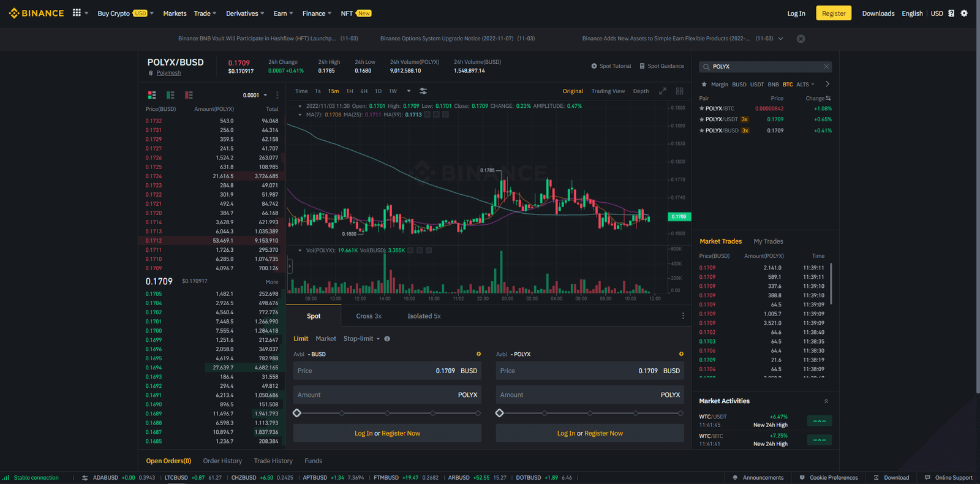Open multi-chart grid layout icon
The width and height of the screenshot is (980, 484).
(x=679, y=91)
